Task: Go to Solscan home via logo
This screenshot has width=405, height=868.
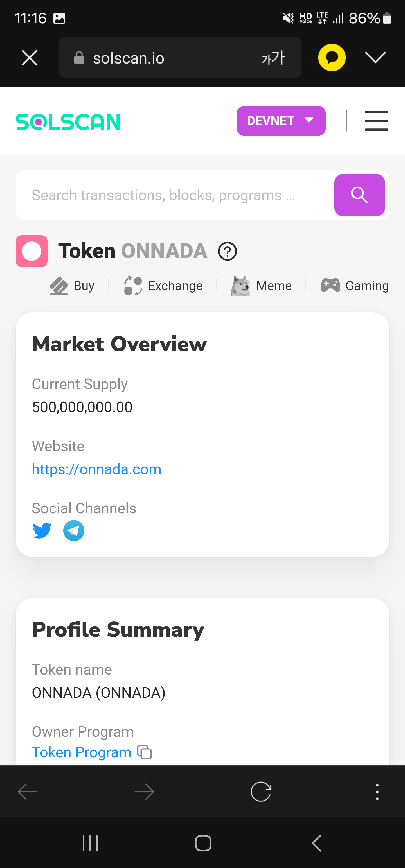Action: pos(68,122)
